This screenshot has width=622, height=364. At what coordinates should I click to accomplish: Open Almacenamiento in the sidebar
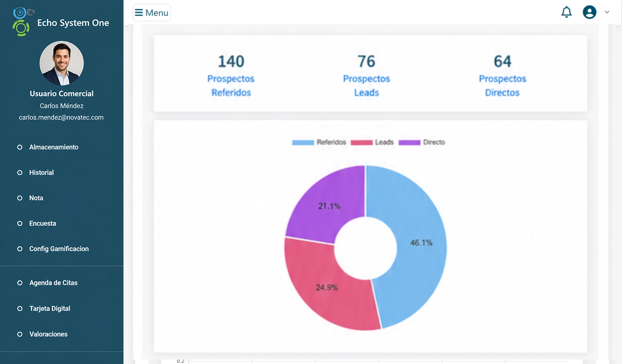pos(54,147)
